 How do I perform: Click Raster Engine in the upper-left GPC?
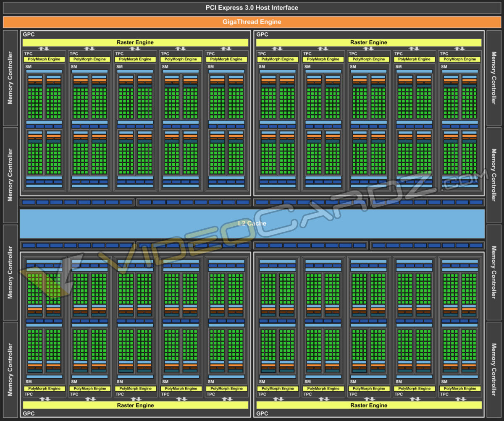[135, 42]
